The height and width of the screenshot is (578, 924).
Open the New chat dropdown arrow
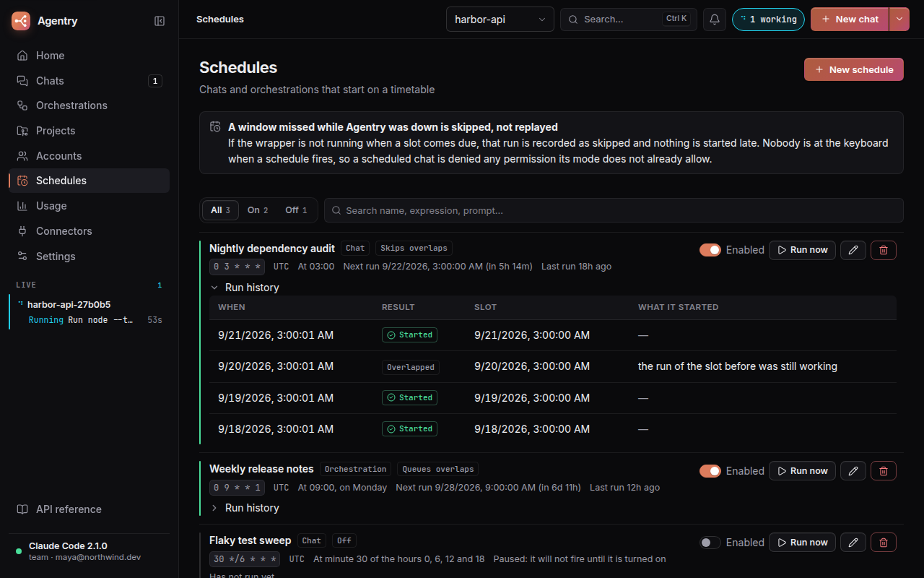pos(899,20)
